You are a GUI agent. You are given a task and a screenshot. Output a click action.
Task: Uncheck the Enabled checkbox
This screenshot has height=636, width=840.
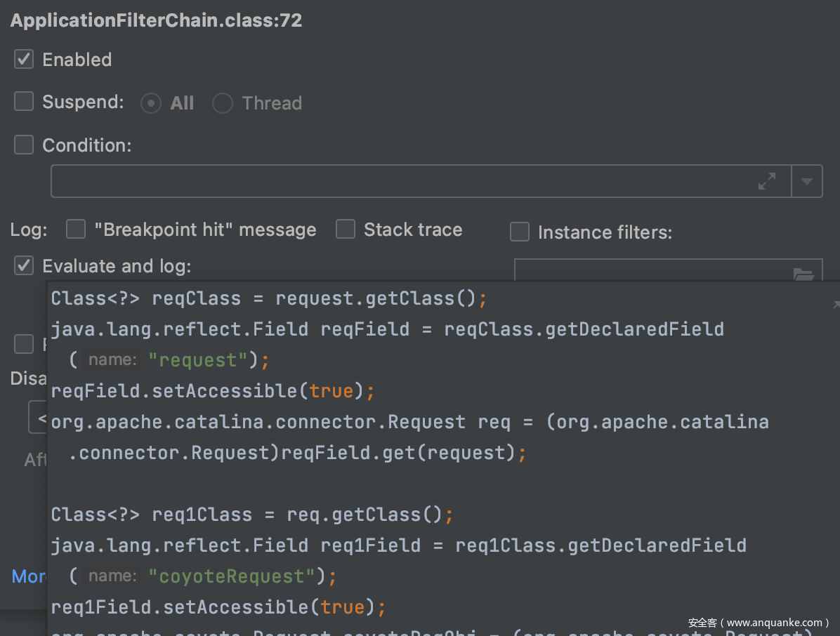(x=24, y=60)
